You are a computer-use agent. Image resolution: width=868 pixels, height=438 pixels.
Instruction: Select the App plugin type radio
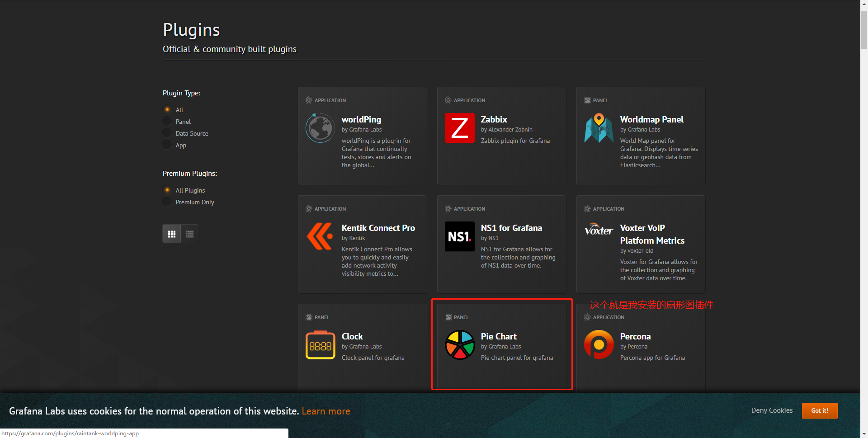167,145
